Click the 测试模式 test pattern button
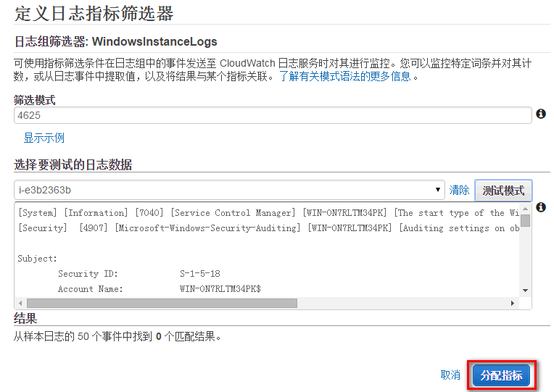554x392 pixels. [x=503, y=191]
